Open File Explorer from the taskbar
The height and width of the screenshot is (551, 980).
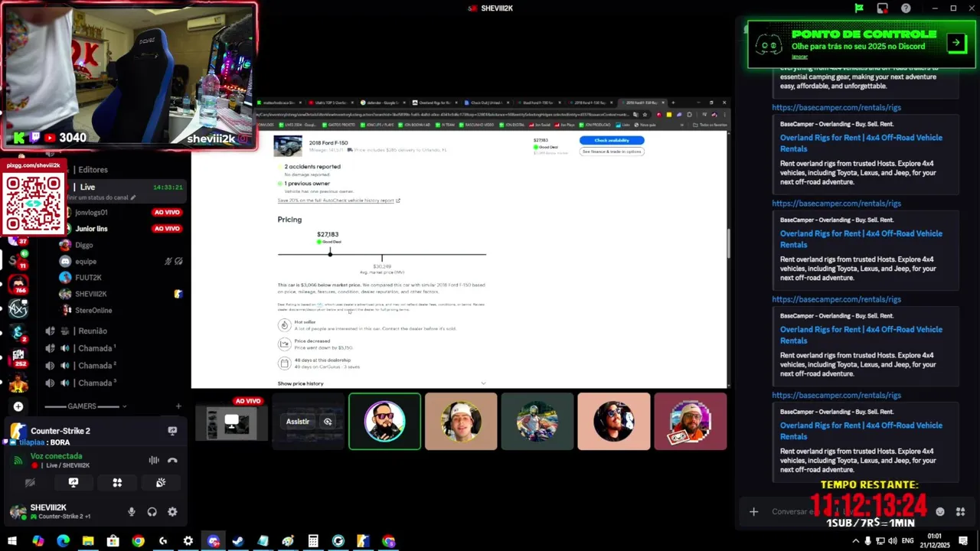click(x=88, y=541)
